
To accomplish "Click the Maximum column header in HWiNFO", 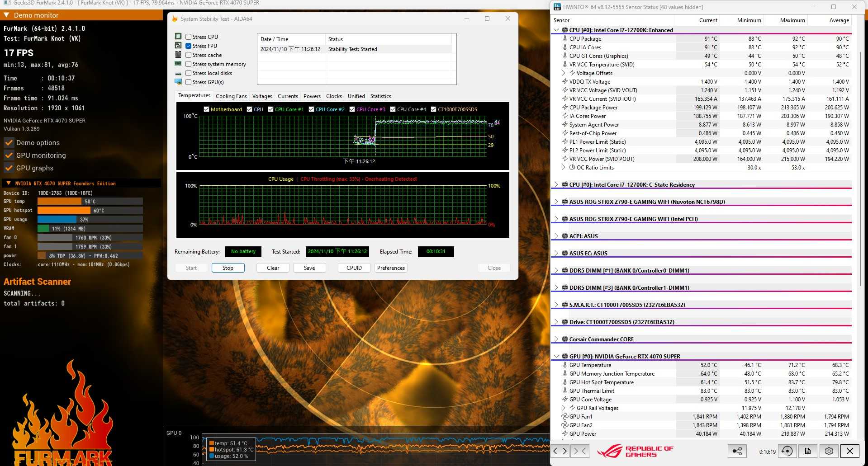I will (786, 20).
